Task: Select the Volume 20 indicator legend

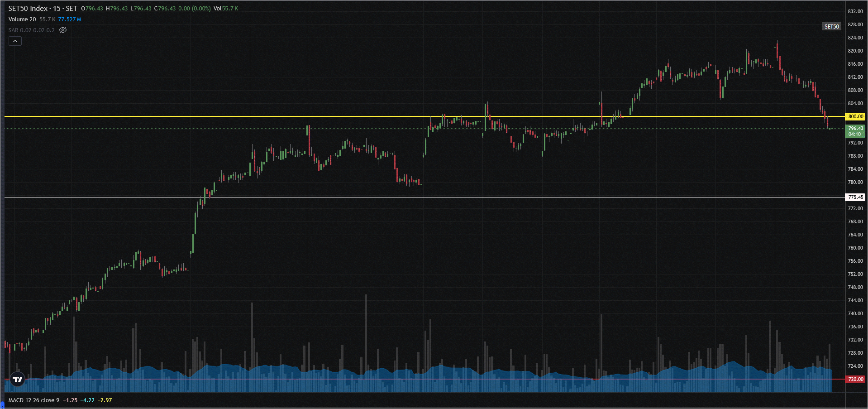Action: [22, 19]
